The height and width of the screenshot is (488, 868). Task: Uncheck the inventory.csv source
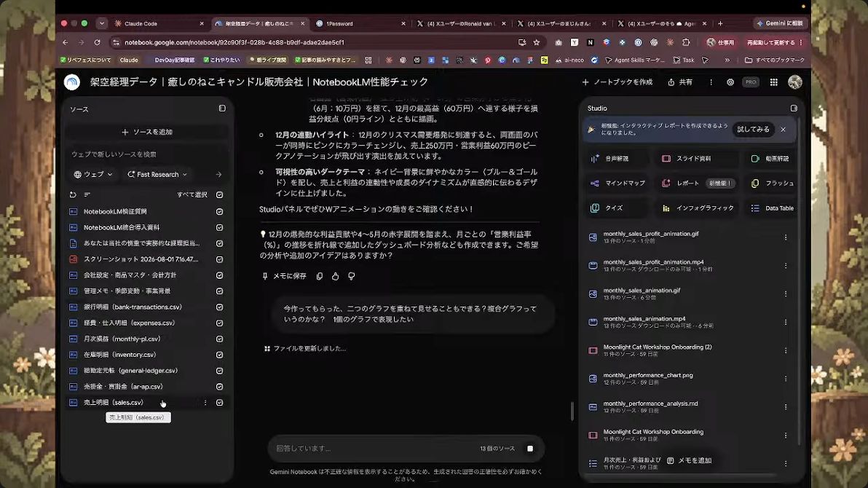(x=220, y=355)
